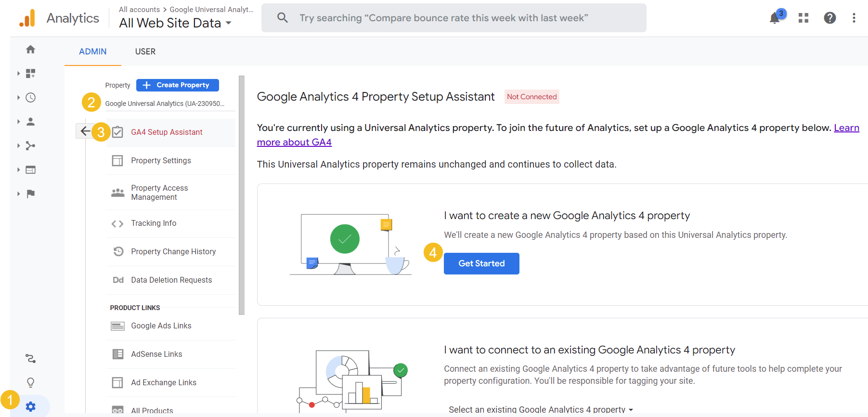Open the Audience person icon
This screenshot has width=868, height=417.
[30, 121]
